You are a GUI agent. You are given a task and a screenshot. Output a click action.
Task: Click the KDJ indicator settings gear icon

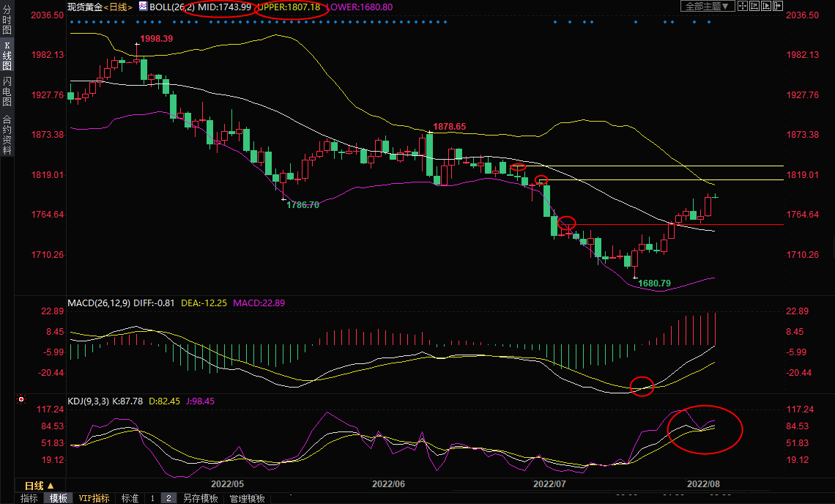coord(21,400)
